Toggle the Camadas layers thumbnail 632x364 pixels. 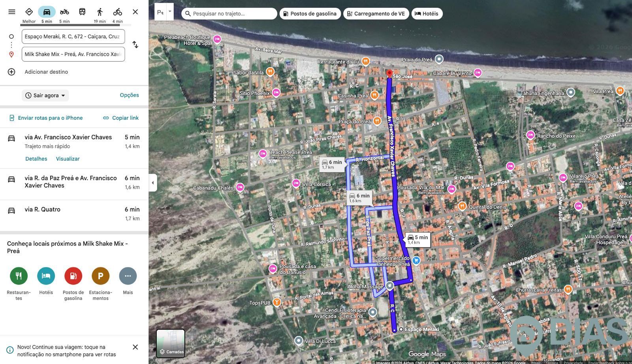click(x=171, y=343)
